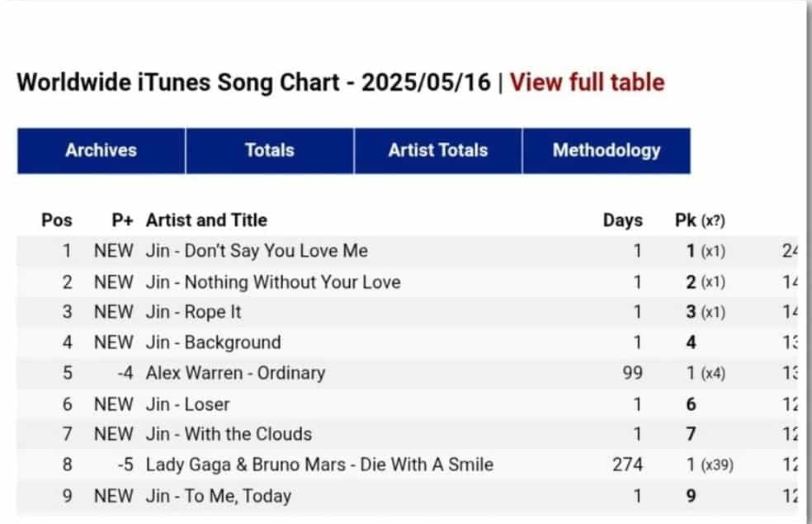Image resolution: width=812 pixels, height=524 pixels.
Task: Open the Archives tab
Action: 101,150
